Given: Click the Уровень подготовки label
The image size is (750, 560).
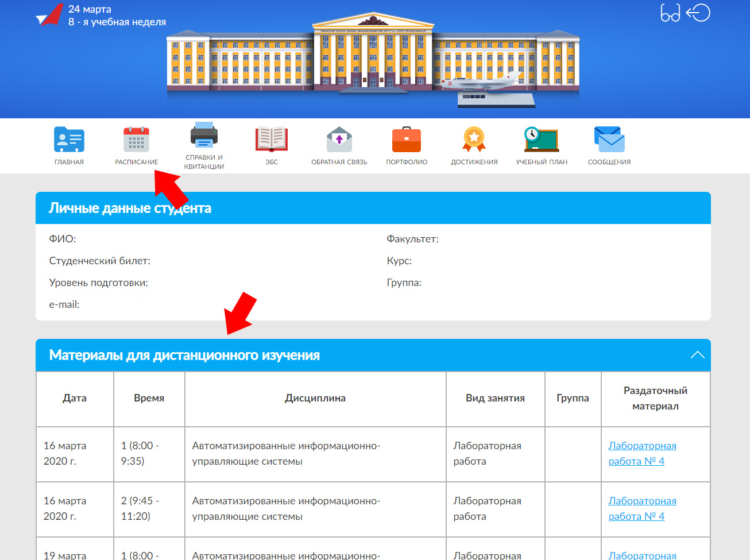Looking at the screenshot, I should point(99,283).
